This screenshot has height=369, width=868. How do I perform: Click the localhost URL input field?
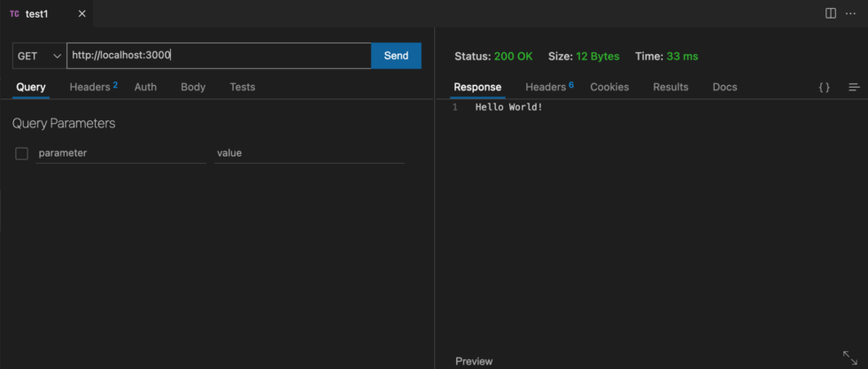219,56
